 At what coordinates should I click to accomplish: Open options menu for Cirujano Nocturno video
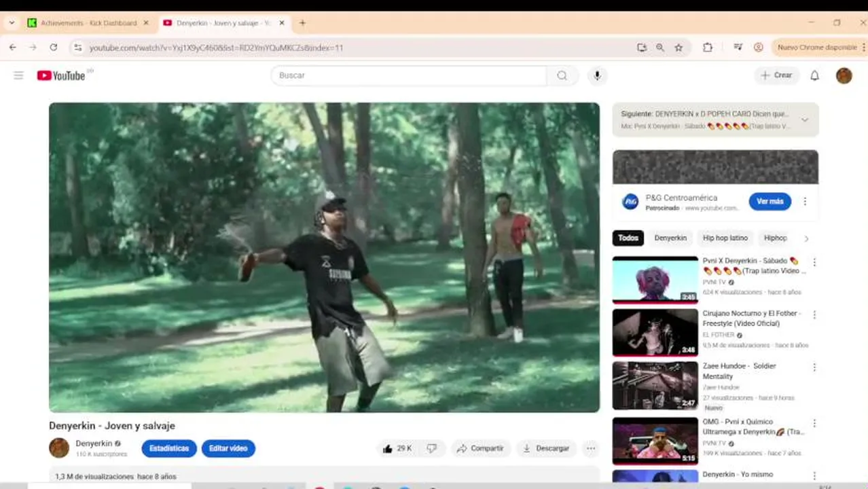click(814, 314)
